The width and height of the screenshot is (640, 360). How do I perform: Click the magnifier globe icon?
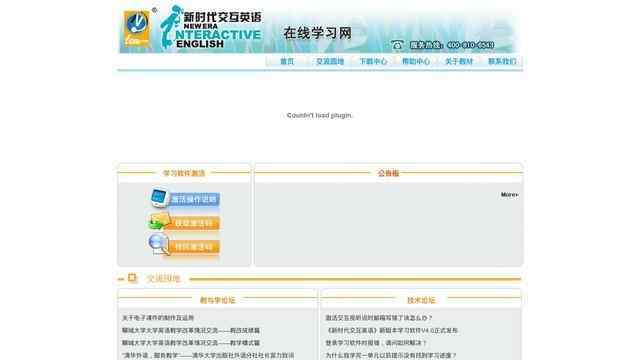coord(159,244)
